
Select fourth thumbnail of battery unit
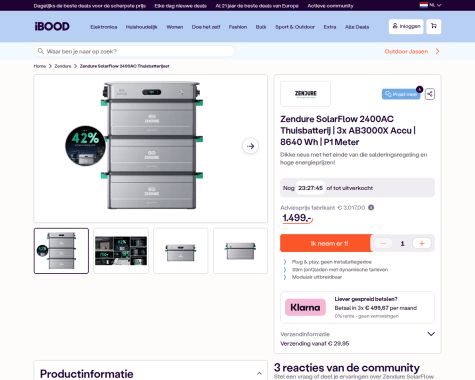coord(240,251)
